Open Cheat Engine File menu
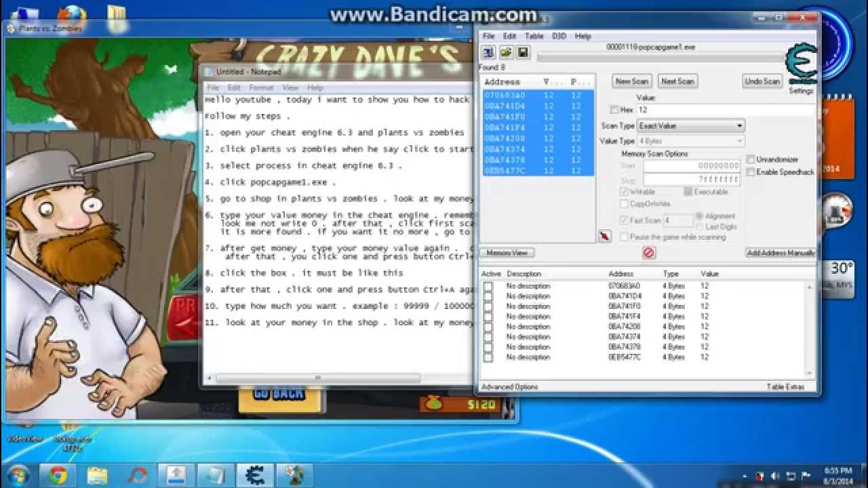868x488 pixels. [488, 36]
